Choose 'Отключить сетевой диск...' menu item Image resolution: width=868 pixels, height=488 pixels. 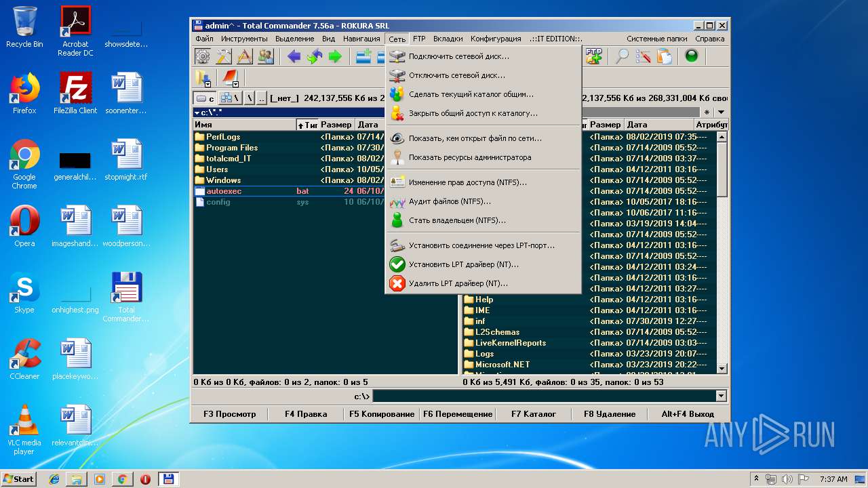[x=484, y=75]
